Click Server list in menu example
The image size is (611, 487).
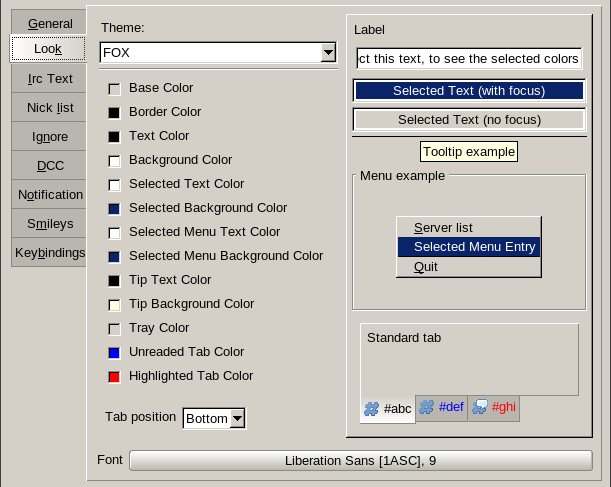tap(469, 228)
